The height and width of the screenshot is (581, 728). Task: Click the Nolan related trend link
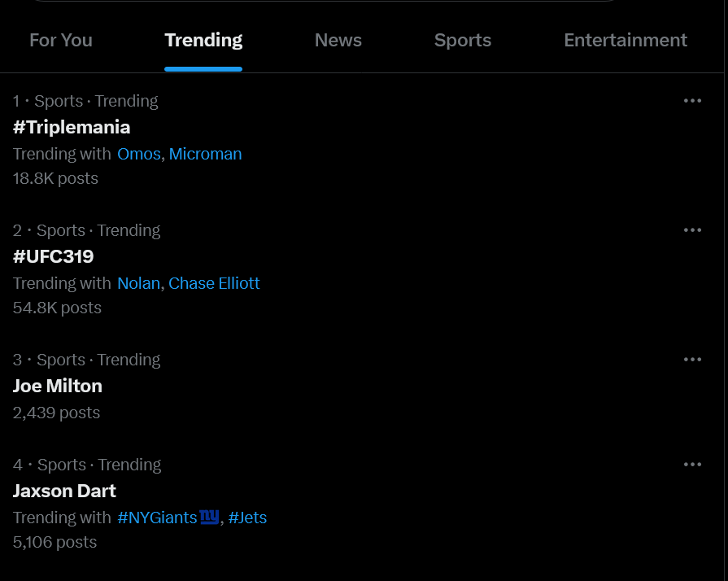coord(138,283)
